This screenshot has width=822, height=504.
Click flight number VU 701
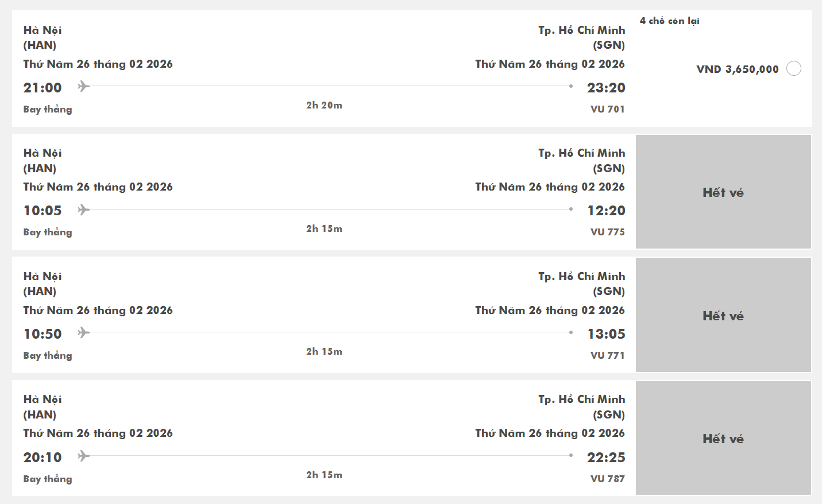(x=607, y=109)
